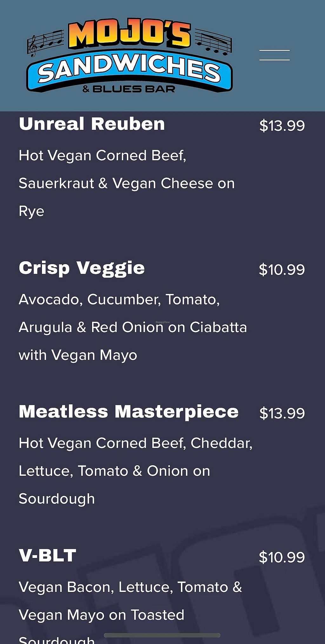Choose the V-BLT sandwich heading

click(48, 555)
